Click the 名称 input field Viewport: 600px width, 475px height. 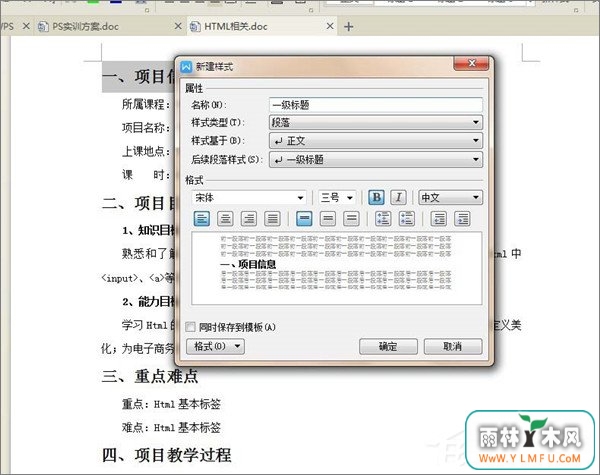(x=376, y=105)
